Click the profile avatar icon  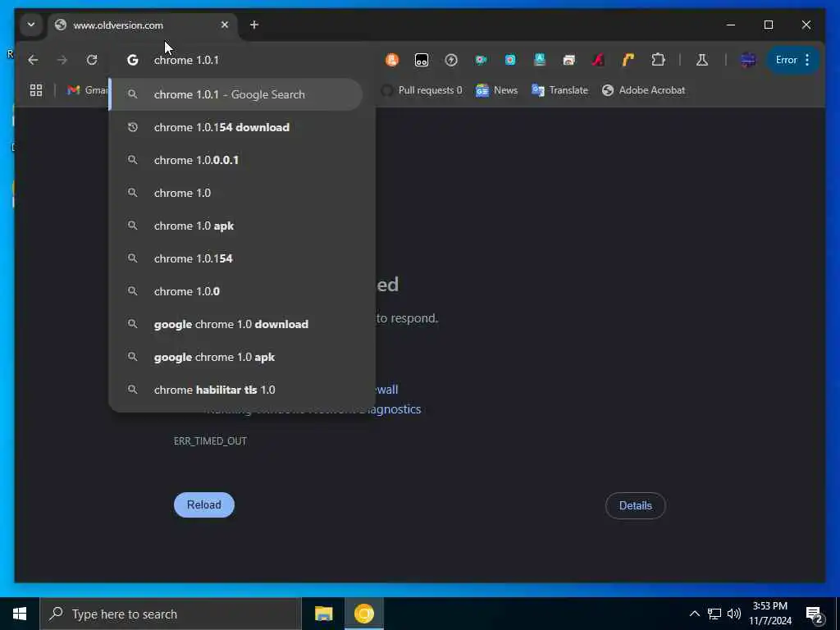pyautogui.click(x=748, y=60)
